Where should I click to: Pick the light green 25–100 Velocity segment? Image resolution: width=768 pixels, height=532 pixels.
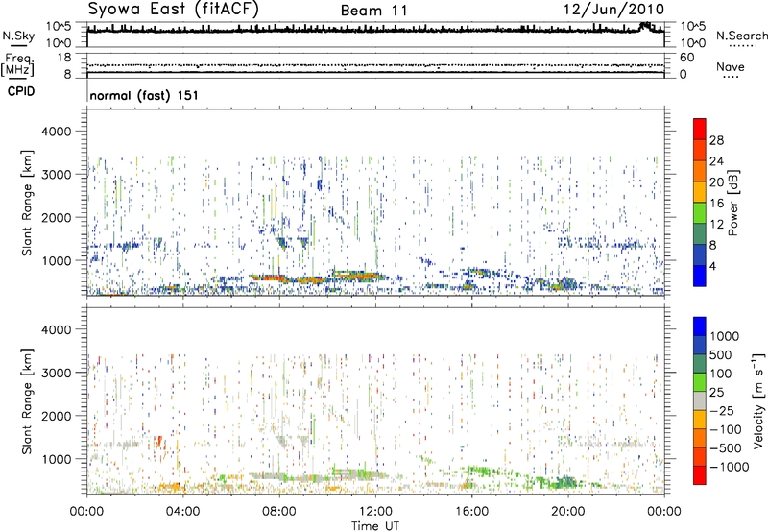pyautogui.click(x=700, y=382)
